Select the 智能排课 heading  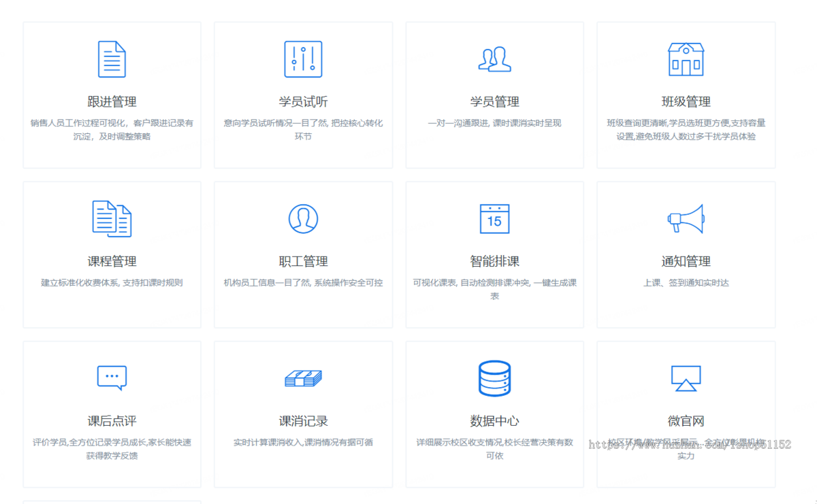[495, 262]
